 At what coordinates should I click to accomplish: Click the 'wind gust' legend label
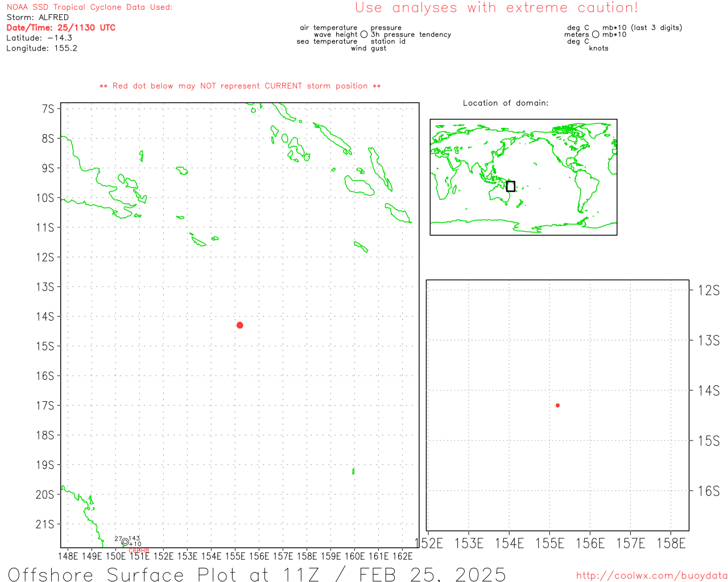[x=369, y=48]
